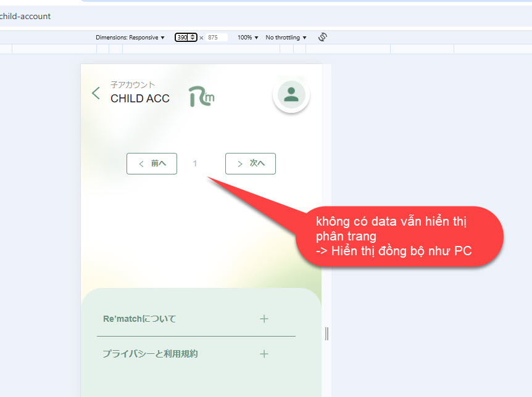Click the back chevron beside CHILD ACC
This screenshot has width=532, height=397.
(x=96, y=93)
